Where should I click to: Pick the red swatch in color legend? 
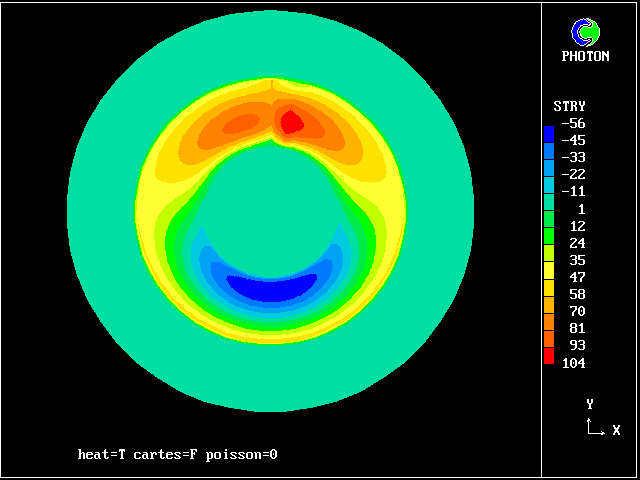pos(548,354)
